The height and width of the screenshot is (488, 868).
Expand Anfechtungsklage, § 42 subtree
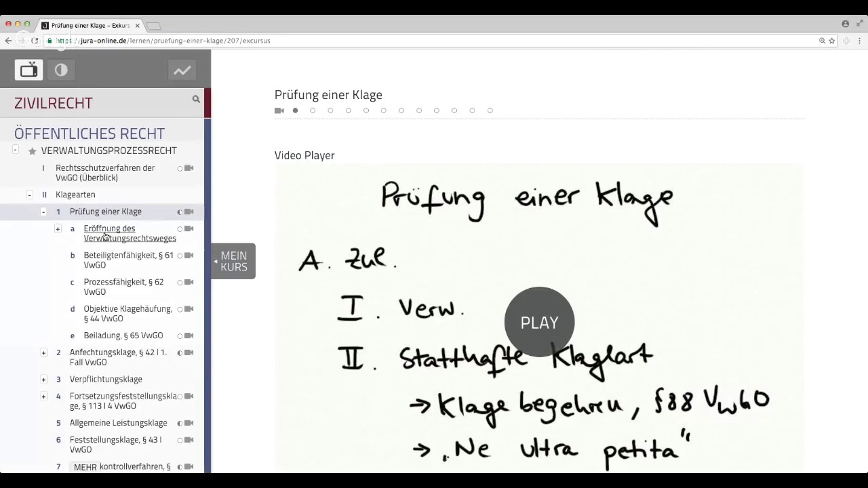pyautogui.click(x=43, y=352)
